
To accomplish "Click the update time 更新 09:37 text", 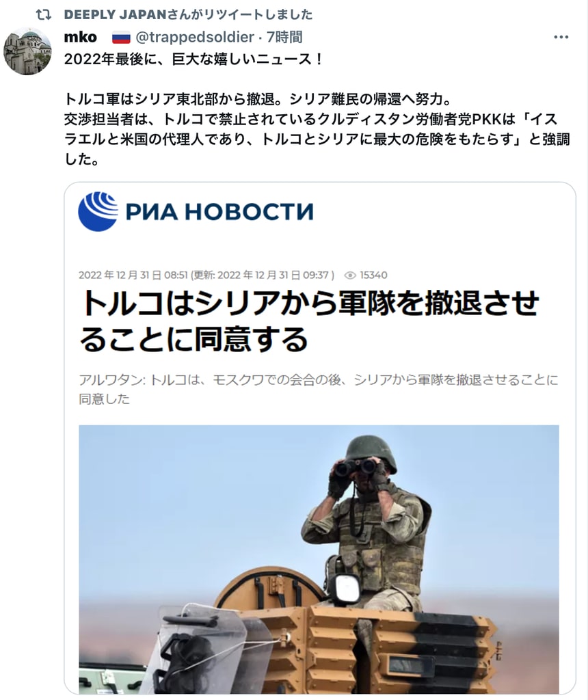I will 263,275.
